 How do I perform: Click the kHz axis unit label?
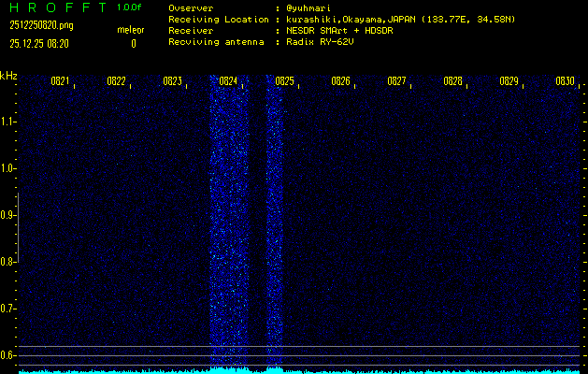pyautogui.click(x=8, y=76)
